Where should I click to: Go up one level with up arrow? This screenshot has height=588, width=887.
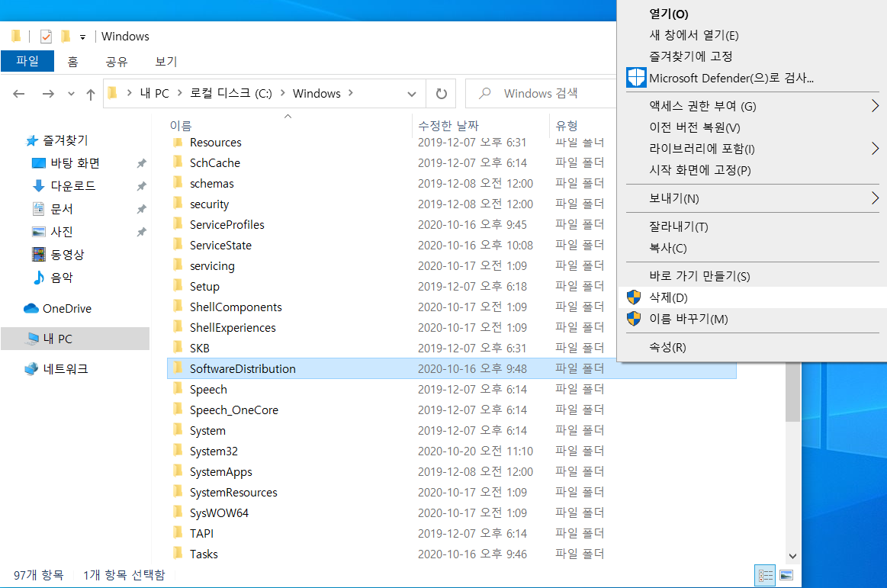91,94
